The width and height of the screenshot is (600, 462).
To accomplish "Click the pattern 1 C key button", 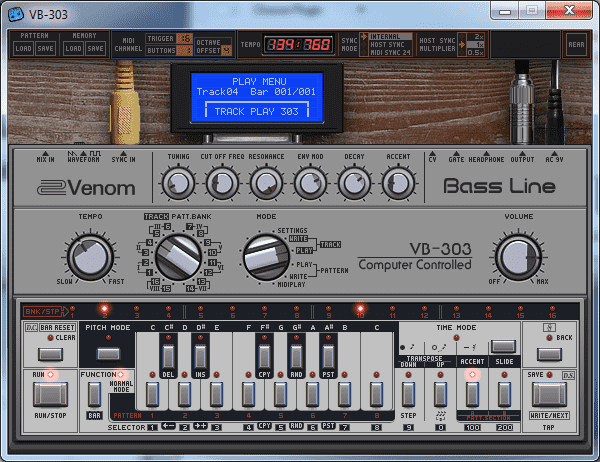I will (x=152, y=394).
